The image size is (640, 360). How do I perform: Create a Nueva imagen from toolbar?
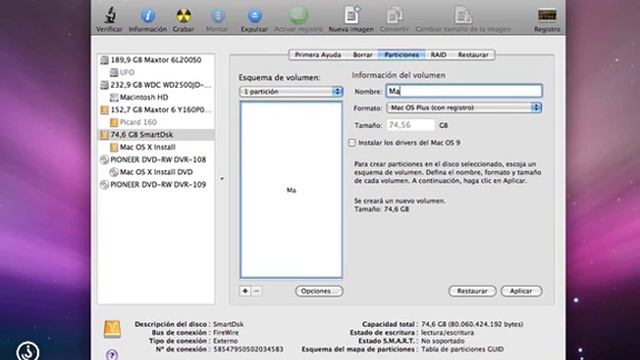coord(351,16)
